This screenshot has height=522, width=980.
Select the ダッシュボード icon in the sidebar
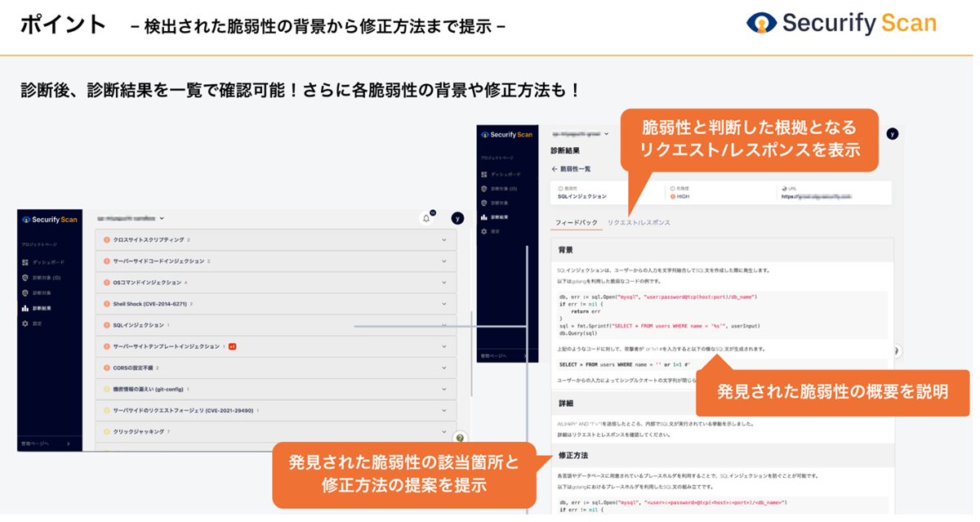click(24, 263)
